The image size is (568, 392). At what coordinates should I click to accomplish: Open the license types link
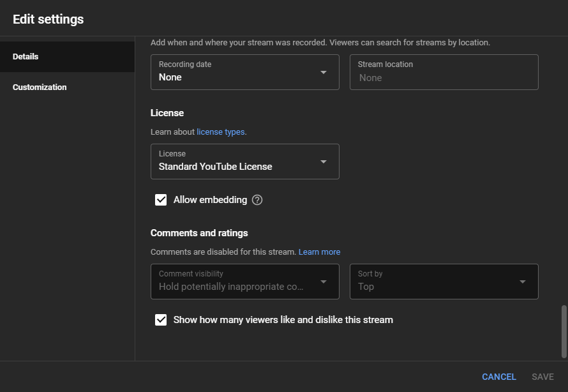click(220, 132)
